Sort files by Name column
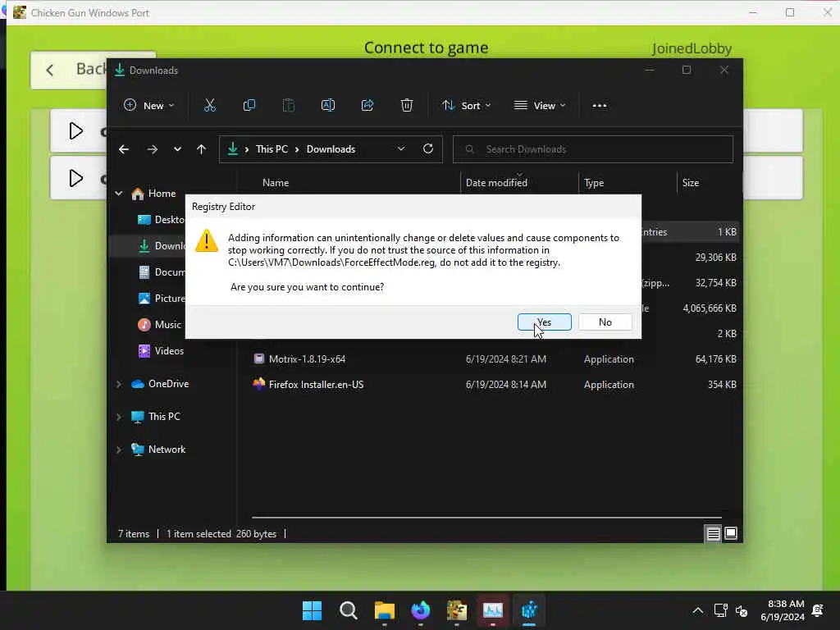This screenshot has width=840, height=630. (276, 183)
